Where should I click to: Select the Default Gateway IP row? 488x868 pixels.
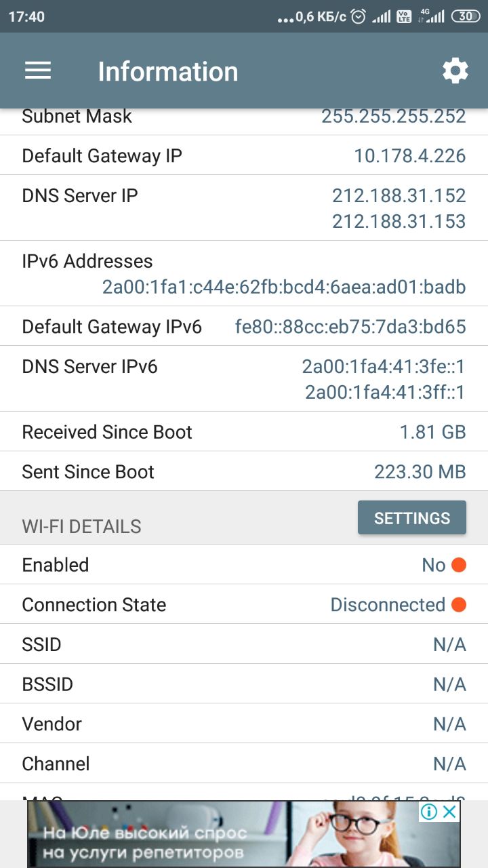(244, 156)
